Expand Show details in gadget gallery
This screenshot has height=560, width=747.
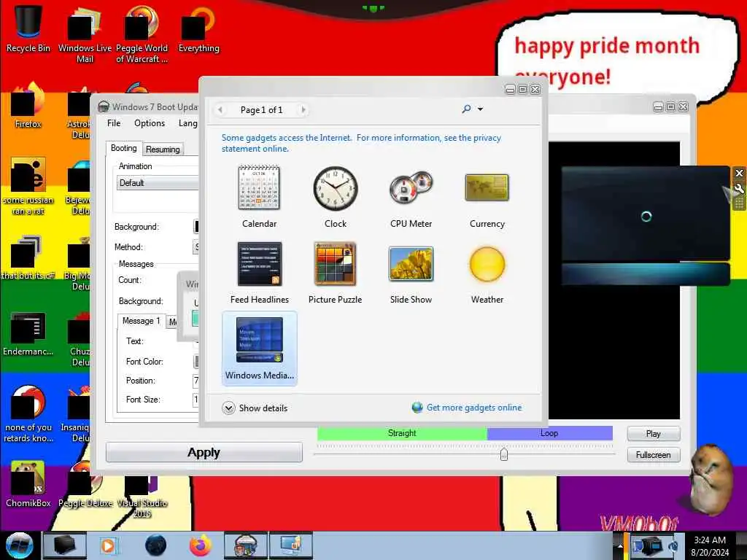coord(255,408)
